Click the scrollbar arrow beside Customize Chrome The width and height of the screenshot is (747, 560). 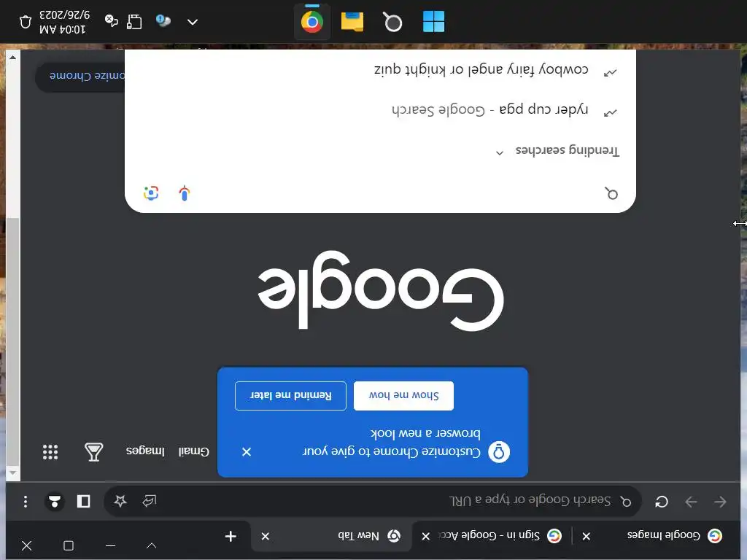pos(13,58)
